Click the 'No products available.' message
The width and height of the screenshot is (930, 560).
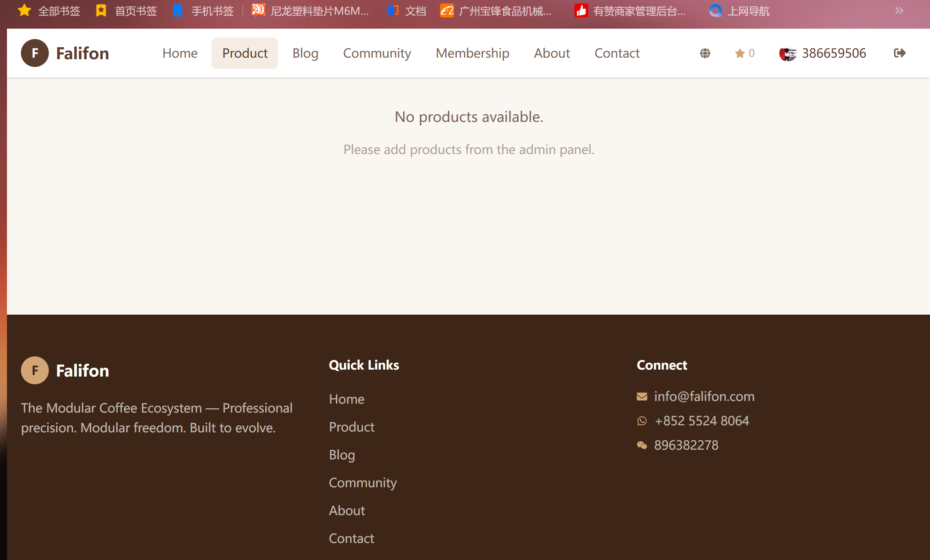coord(469,117)
